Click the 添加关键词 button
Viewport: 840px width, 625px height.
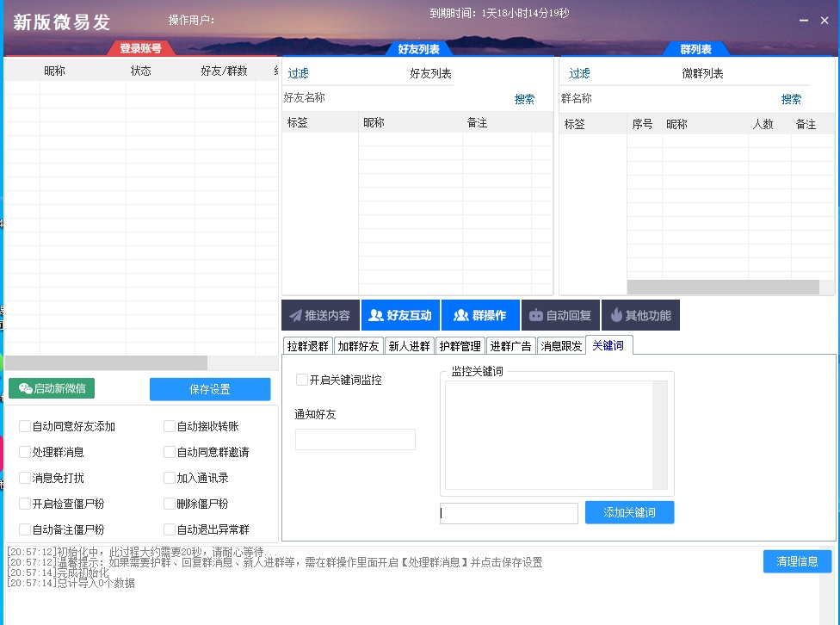[629, 512]
